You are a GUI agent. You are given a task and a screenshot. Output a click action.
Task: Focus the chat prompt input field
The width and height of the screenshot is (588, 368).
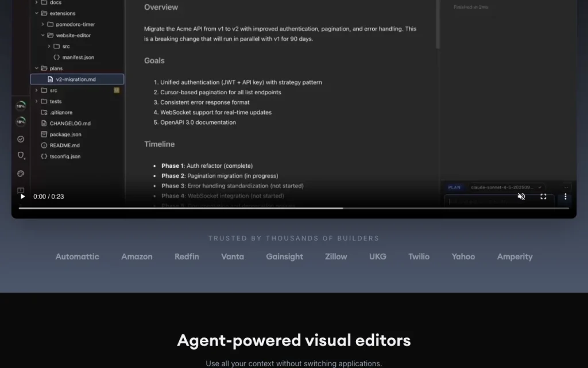(x=499, y=202)
